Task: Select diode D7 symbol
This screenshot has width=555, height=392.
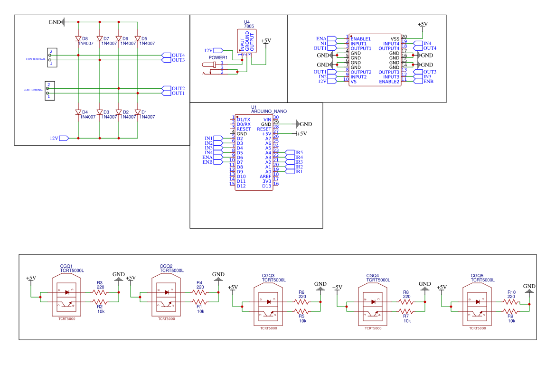Action: [x=99, y=38]
